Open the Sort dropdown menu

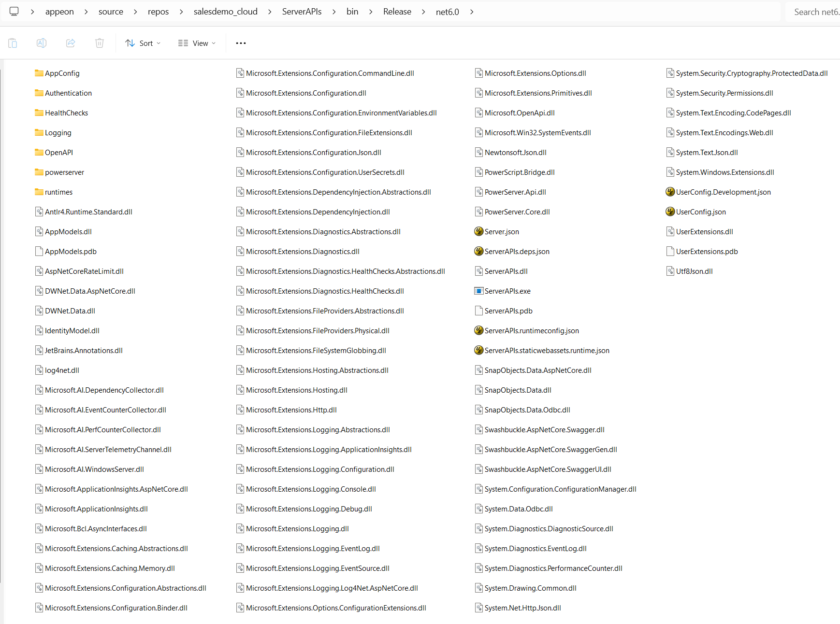point(143,43)
